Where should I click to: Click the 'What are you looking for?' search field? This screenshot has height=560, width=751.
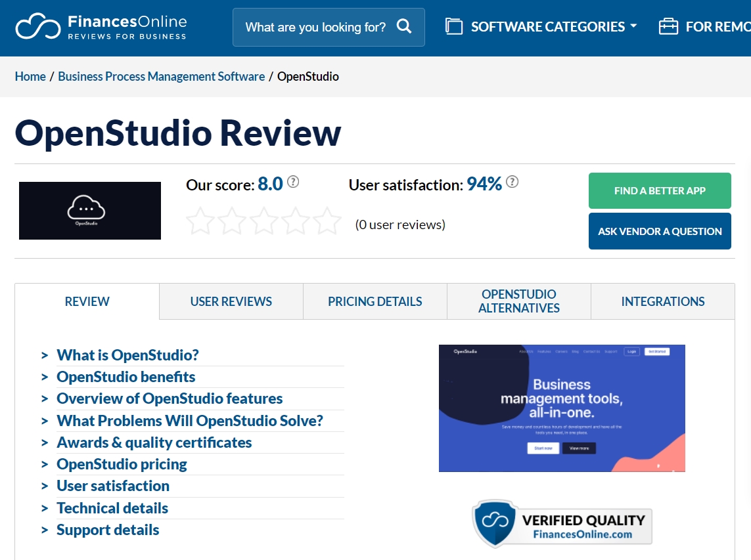(329, 28)
